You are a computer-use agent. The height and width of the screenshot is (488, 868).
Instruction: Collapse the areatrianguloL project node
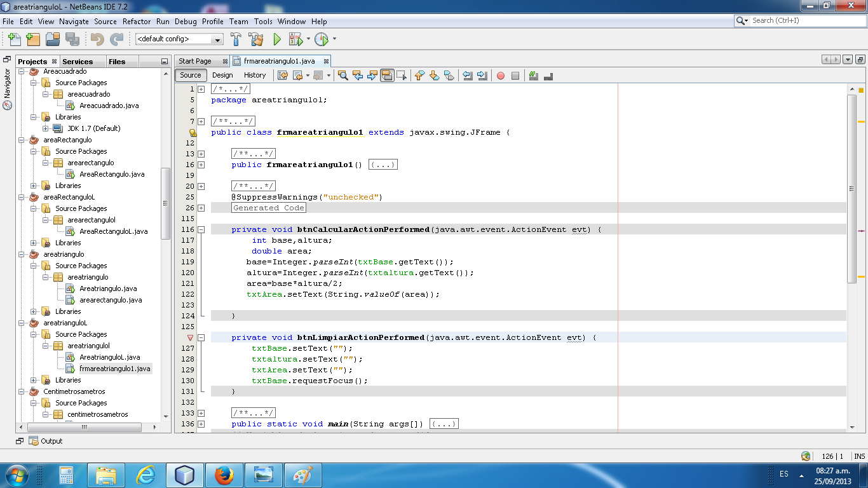tap(20, 322)
